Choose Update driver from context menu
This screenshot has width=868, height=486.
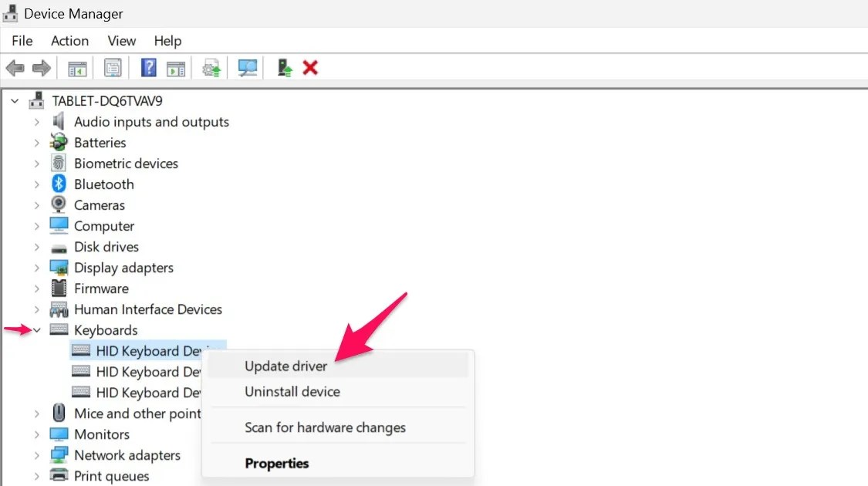(286, 366)
